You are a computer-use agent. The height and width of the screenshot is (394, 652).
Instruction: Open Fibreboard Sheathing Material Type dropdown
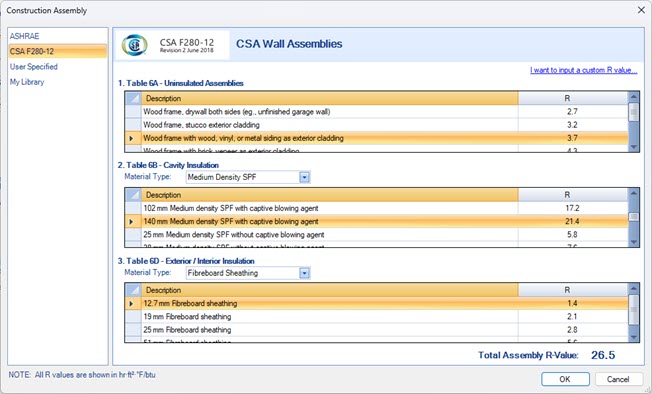(304, 273)
